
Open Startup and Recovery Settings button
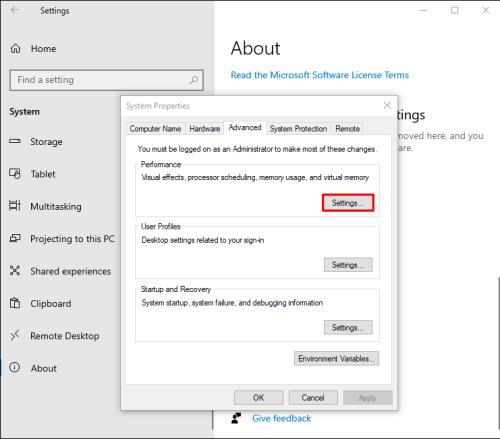(348, 327)
